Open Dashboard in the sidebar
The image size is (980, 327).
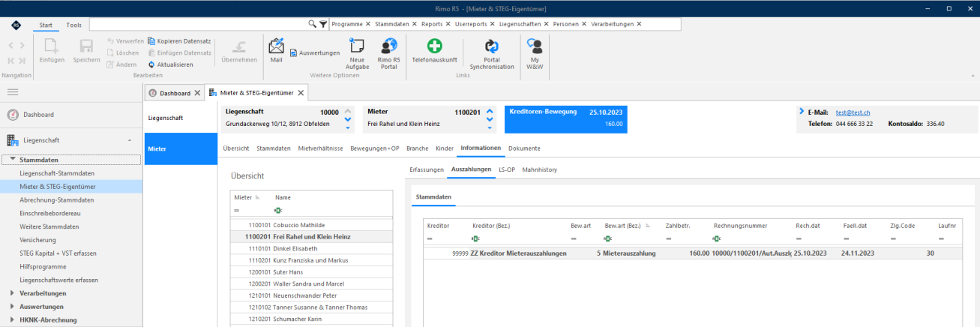[x=38, y=115]
